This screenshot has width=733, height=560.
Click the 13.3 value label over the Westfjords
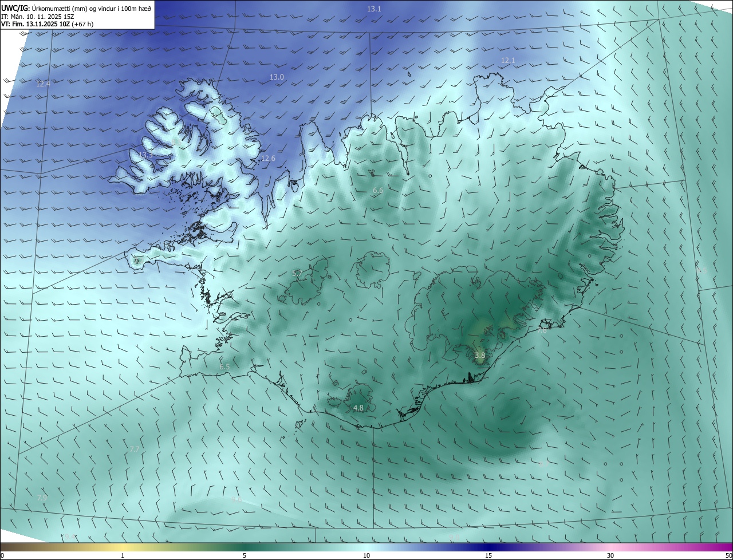click(x=145, y=155)
